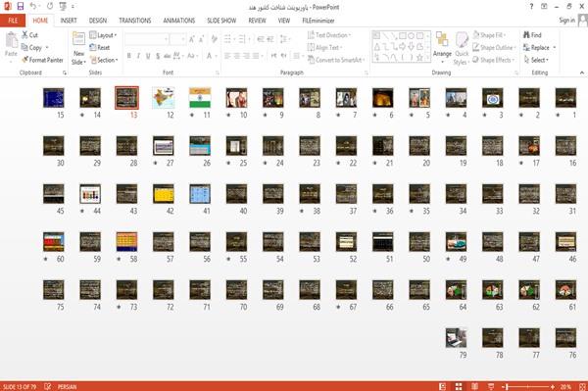Toggle Italic formatting
588x391 pixels.
(138, 56)
